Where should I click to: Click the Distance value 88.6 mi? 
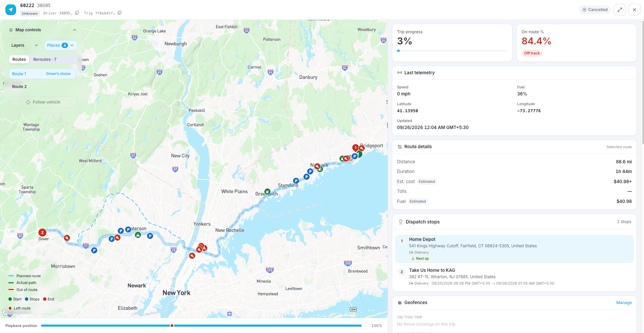[624, 162]
